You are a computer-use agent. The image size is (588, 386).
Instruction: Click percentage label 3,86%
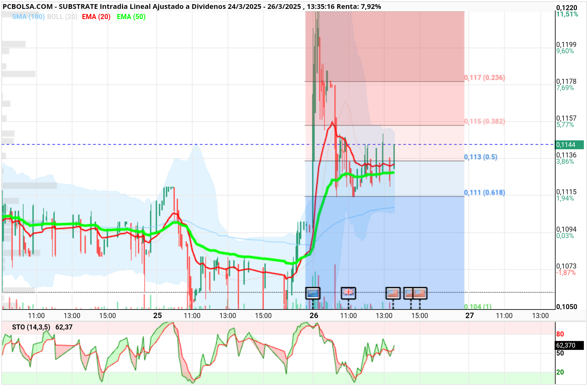pos(565,162)
